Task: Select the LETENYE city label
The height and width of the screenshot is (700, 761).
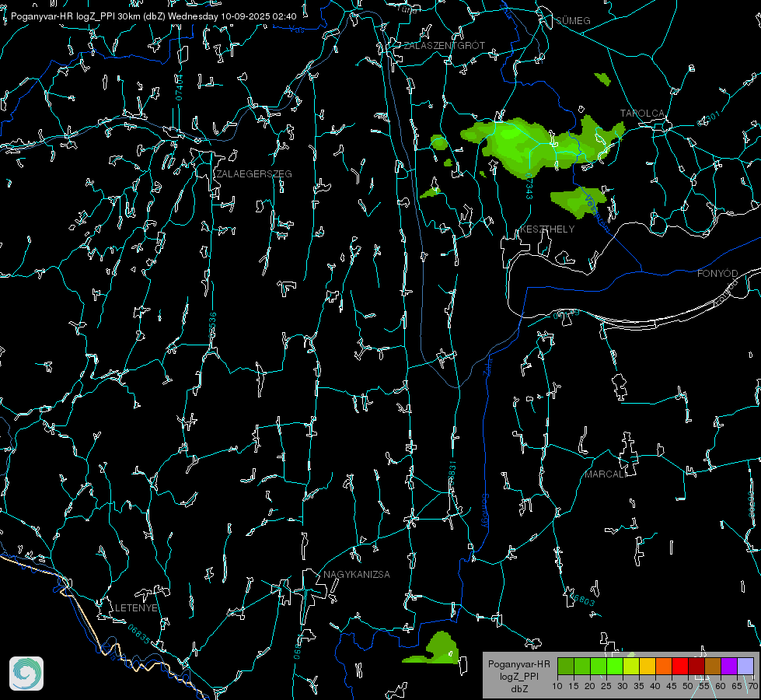Action: [x=136, y=608]
